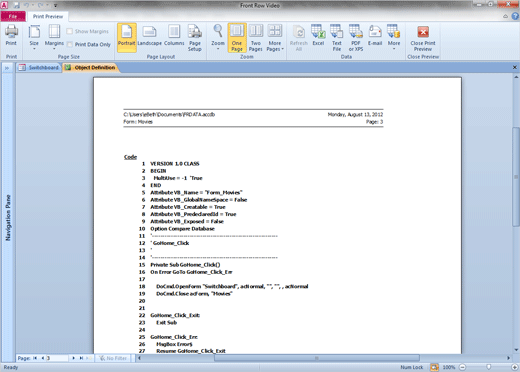Expand More Pages dropdown
This screenshot has height=372, width=520.
(x=275, y=38)
